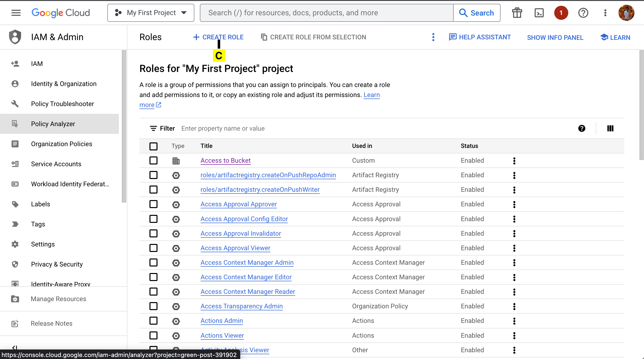The image size is (644, 359).
Task: Open the Cloud Shell terminal icon
Action: [x=539, y=13]
